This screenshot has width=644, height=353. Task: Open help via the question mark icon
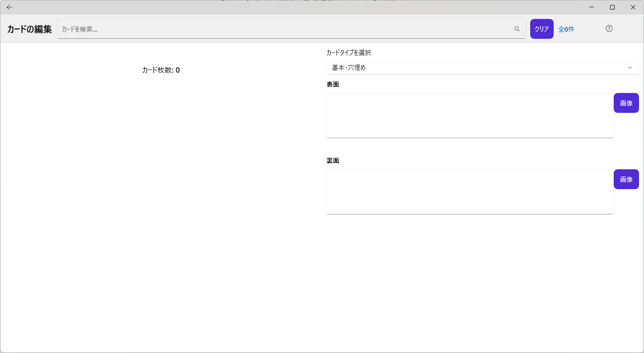609,29
